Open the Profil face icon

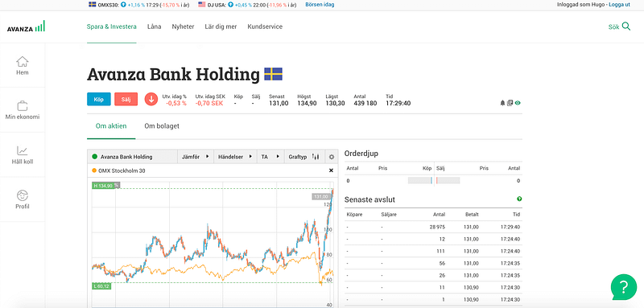[23, 195]
